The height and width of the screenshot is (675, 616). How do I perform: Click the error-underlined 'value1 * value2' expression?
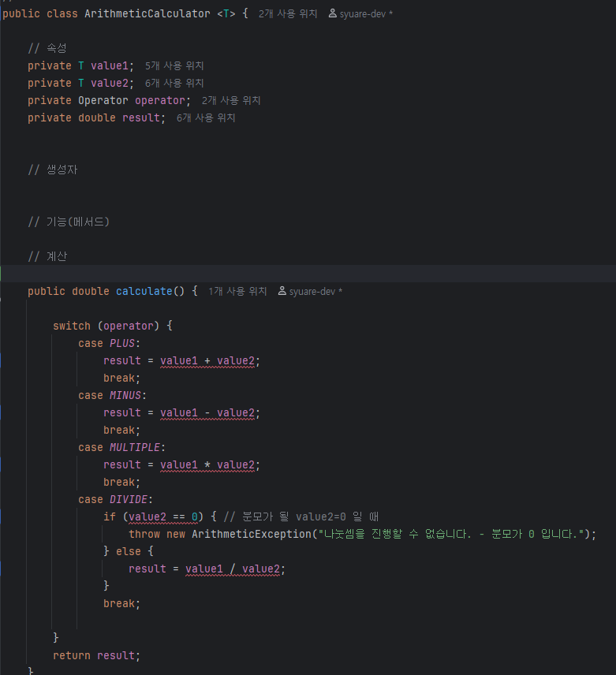click(x=207, y=465)
